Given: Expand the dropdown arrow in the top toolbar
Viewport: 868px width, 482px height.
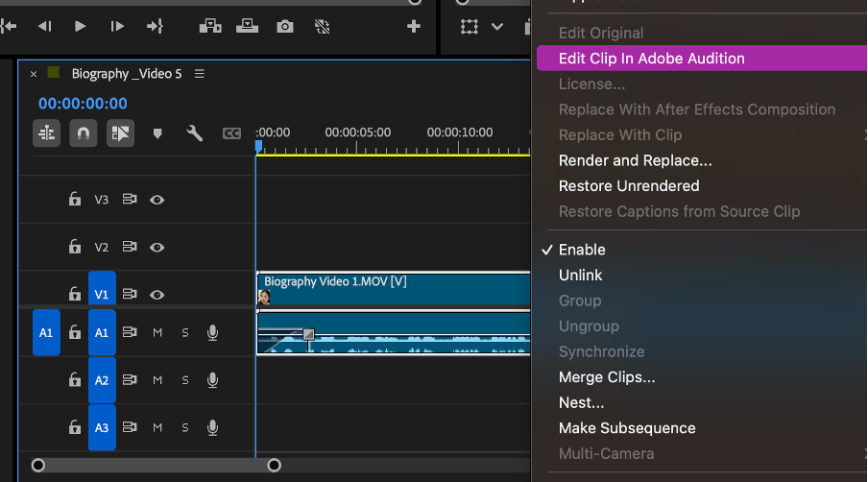Looking at the screenshot, I should (497, 27).
